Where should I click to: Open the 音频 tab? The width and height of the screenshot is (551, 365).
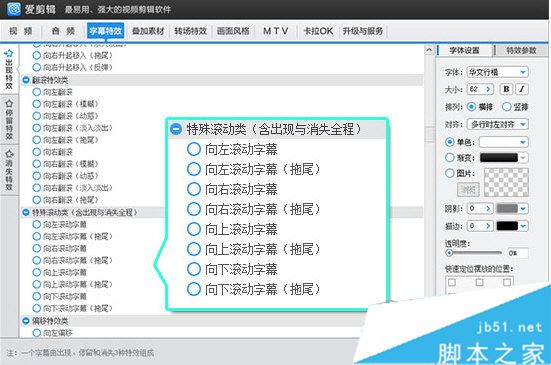63,31
